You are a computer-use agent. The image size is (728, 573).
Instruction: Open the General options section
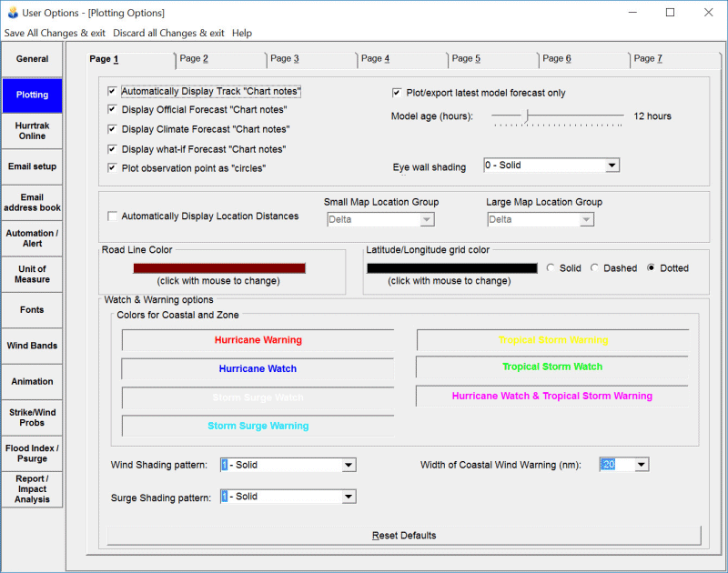(32, 59)
